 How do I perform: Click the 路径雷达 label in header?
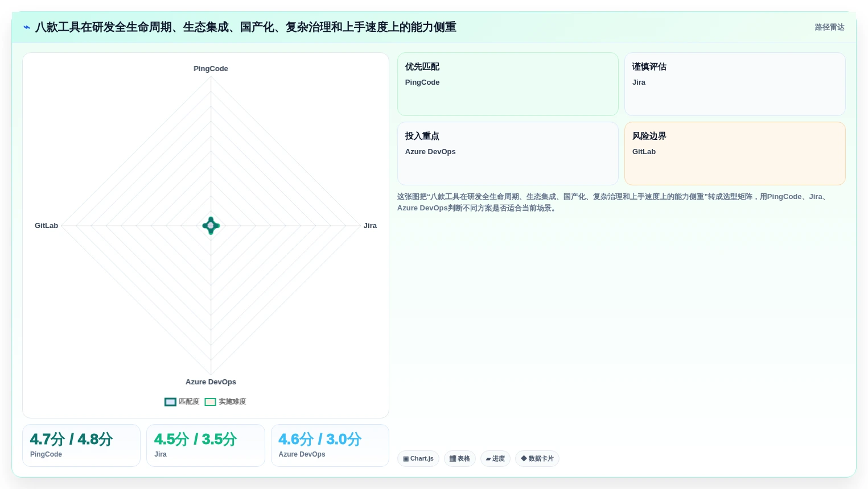tap(829, 27)
